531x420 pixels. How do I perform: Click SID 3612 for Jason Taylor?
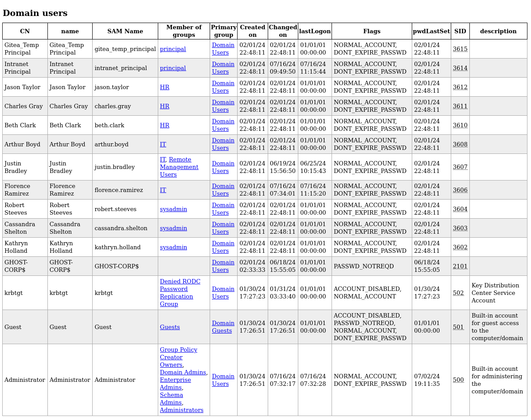coord(460,87)
